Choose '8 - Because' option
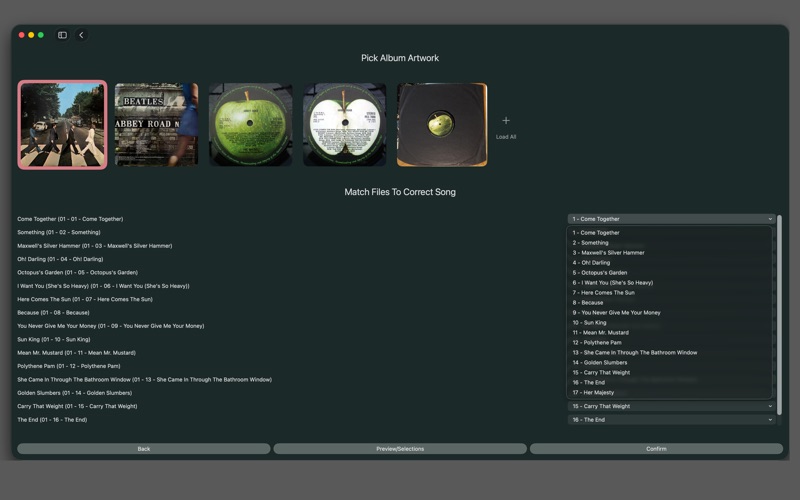The height and width of the screenshot is (500, 800). [x=669, y=303]
